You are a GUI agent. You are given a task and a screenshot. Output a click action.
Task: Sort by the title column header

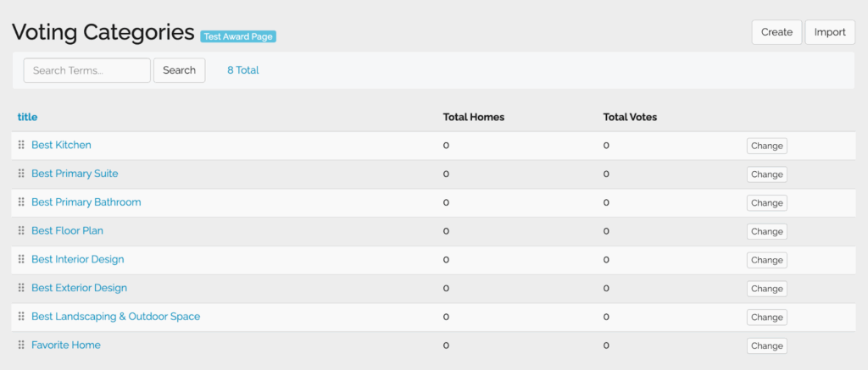tap(27, 117)
